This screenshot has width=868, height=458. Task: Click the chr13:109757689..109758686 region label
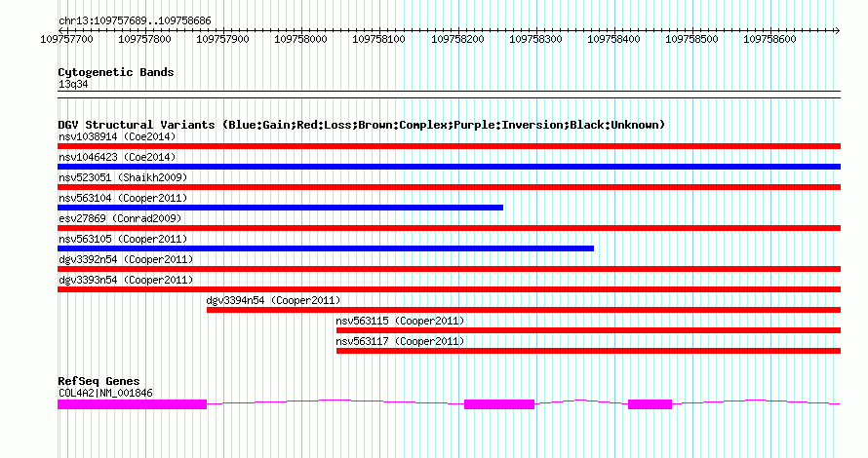135,21
